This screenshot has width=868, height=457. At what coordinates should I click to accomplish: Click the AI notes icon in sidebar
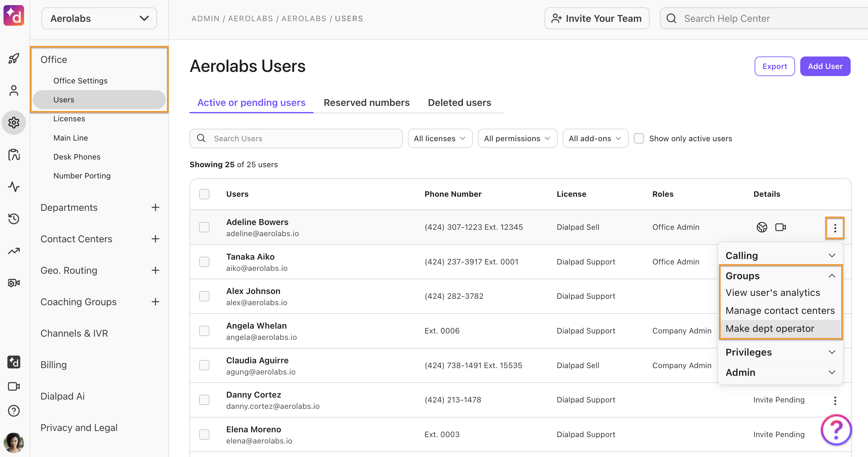point(14,154)
